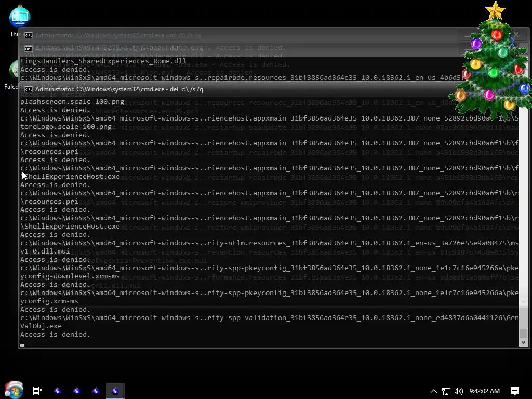Click the text 'ValObj.exe'
Viewport: 532px width, 399px height.
41,326
